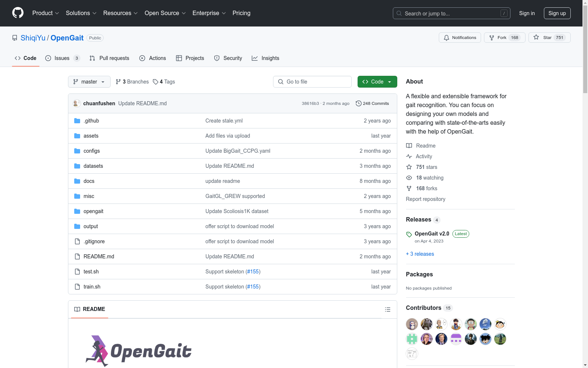This screenshot has height=368, width=588.
Task: Open the Insights tab
Action: [265, 58]
